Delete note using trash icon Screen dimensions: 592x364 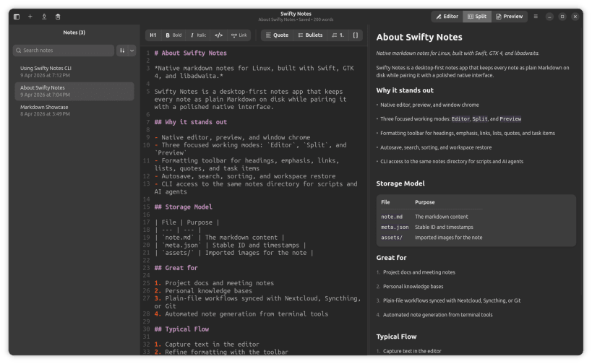[58, 16]
